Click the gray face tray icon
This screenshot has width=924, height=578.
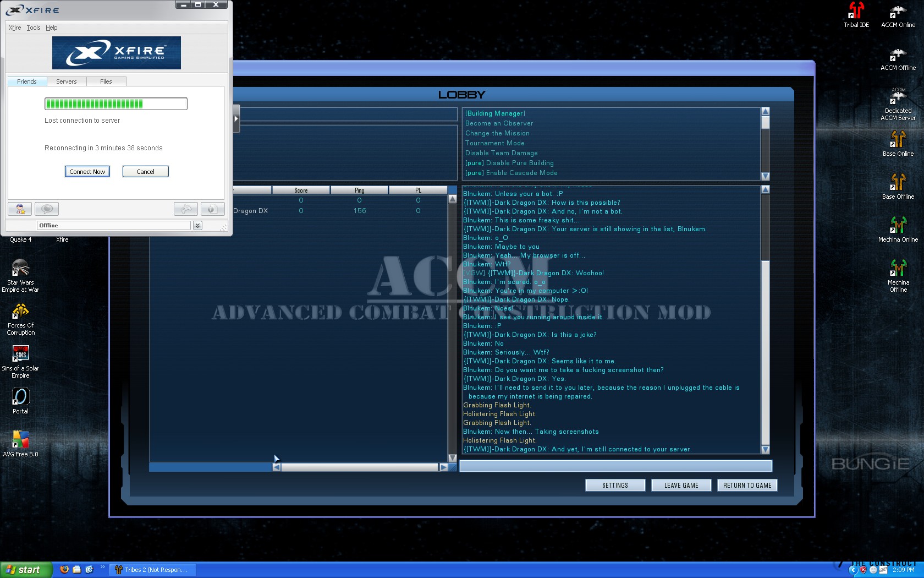[873, 570]
